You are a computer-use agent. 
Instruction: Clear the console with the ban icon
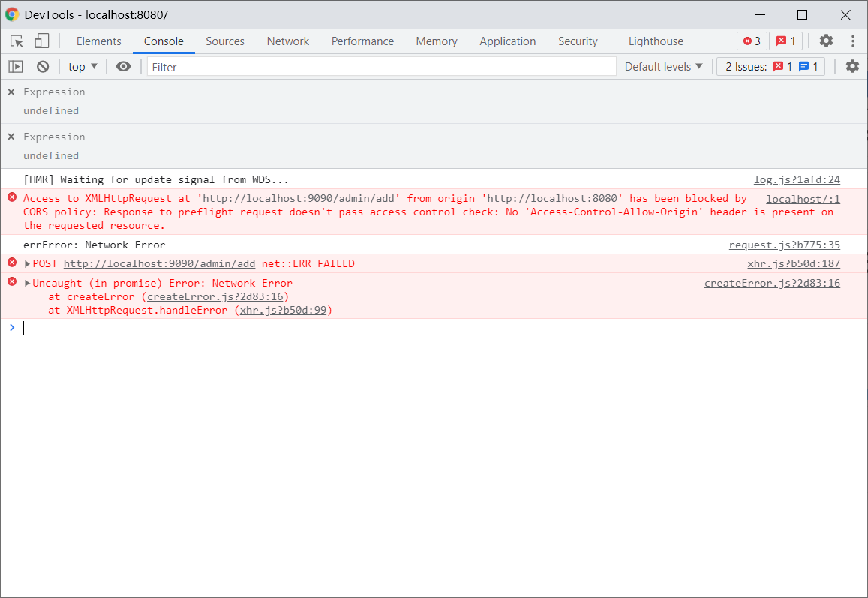click(43, 67)
